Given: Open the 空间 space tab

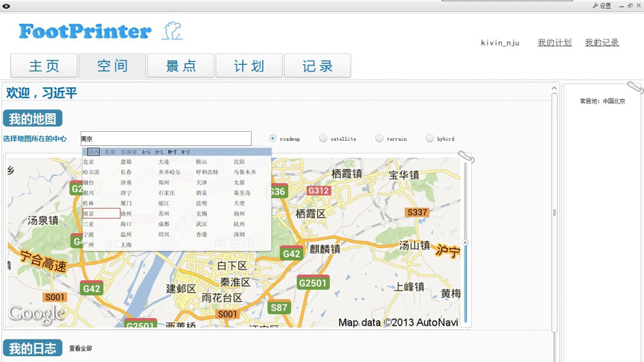Looking at the screenshot, I should coord(112,66).
